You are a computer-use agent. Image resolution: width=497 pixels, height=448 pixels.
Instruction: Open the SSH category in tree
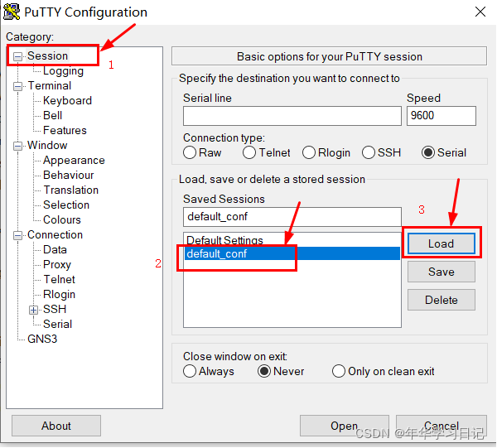[55, 309]
